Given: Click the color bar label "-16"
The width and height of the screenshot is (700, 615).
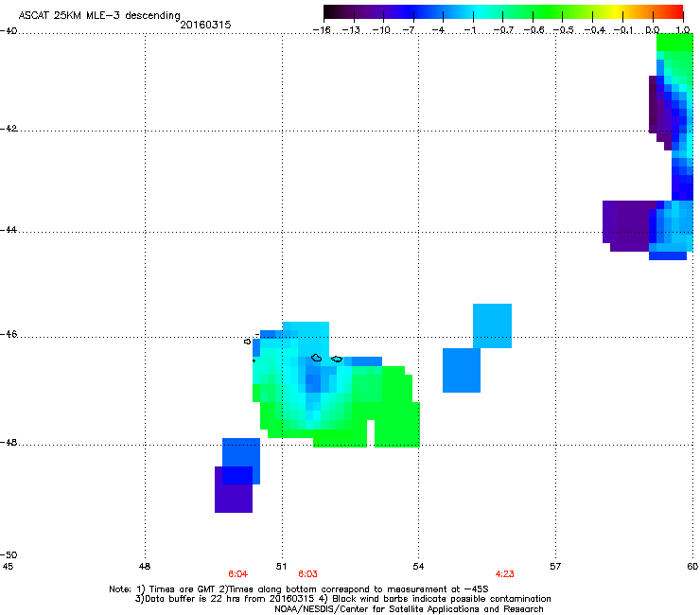Looking at the screenshot, I should click(321, 30).
